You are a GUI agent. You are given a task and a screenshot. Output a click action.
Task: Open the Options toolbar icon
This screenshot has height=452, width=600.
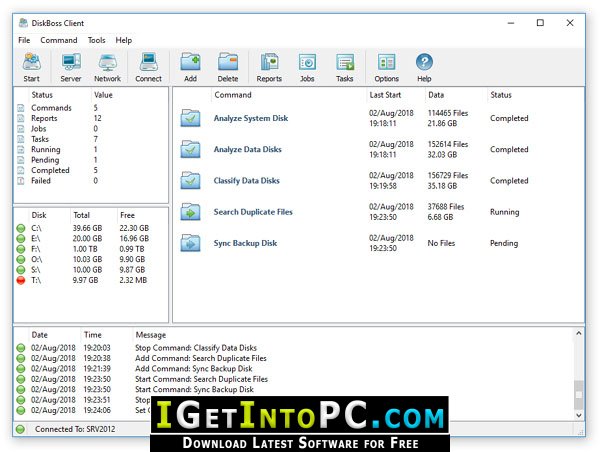386,62
